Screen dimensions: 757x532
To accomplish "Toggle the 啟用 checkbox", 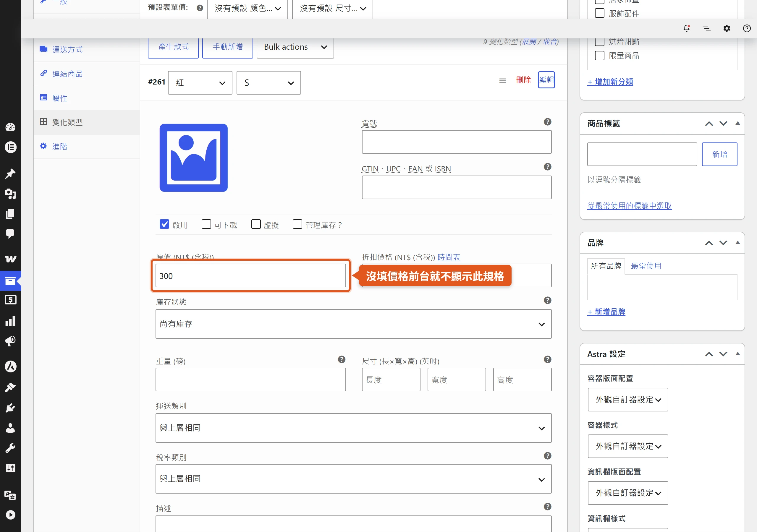I will click(164, 224).
